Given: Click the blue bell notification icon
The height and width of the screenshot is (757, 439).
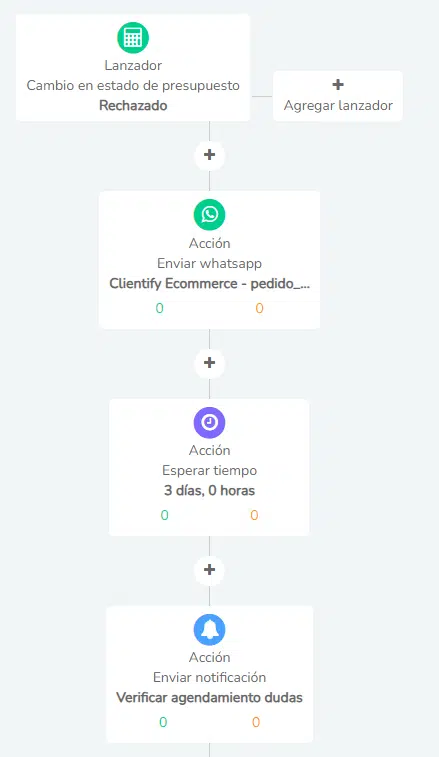Looking at the screenshot, I should click(x=209, y=630).
